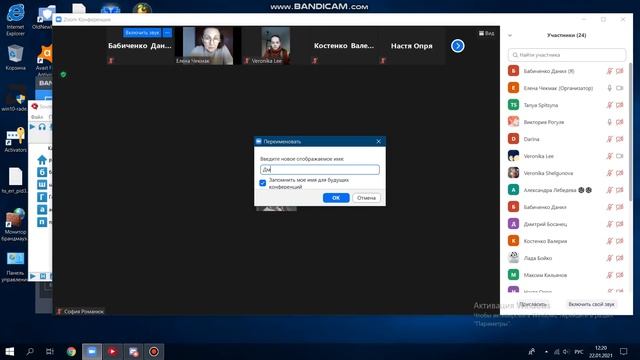Click Отмена in the rename dialog
640x360 pixels.
click(x=366, y=198)
